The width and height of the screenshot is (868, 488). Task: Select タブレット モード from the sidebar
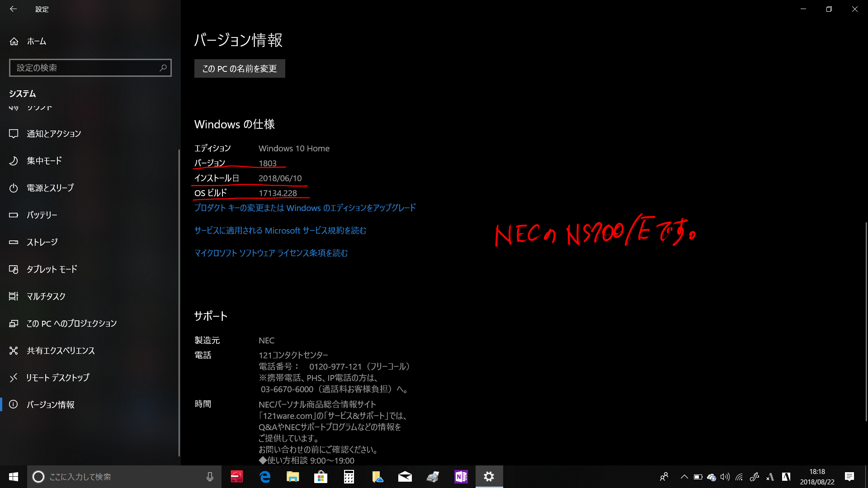tap(52, 269)
